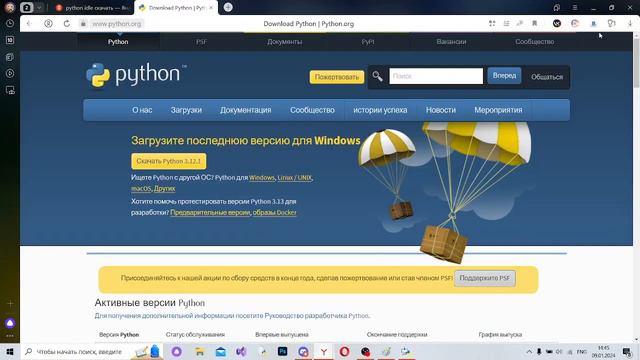Screen dimensions: 640x360
Task: Reload the page
Action: click(x=67, y=24)
